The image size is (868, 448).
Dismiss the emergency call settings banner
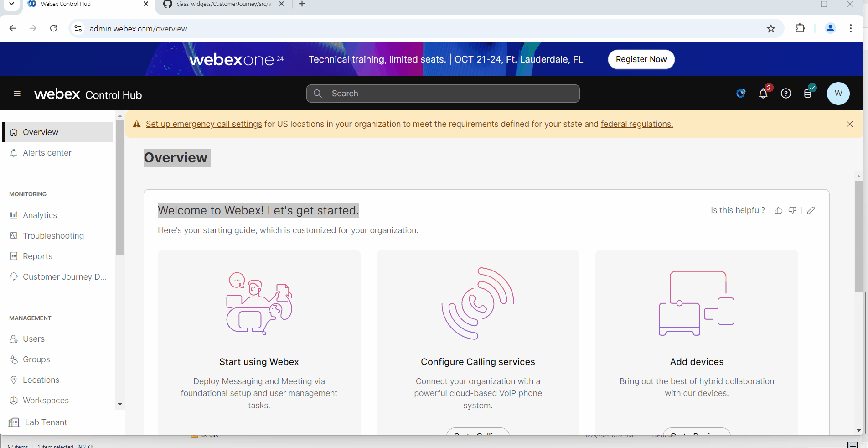[849, 124]
